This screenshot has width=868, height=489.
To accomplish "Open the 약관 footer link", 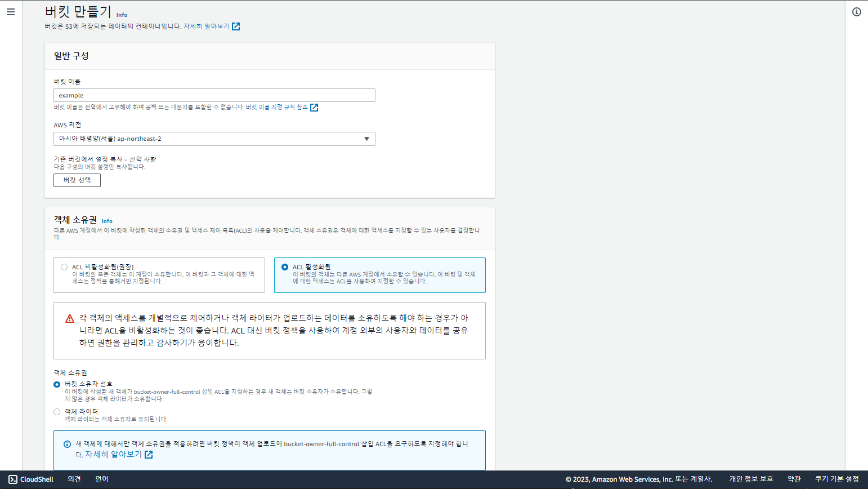I will [x=794, y=479].
